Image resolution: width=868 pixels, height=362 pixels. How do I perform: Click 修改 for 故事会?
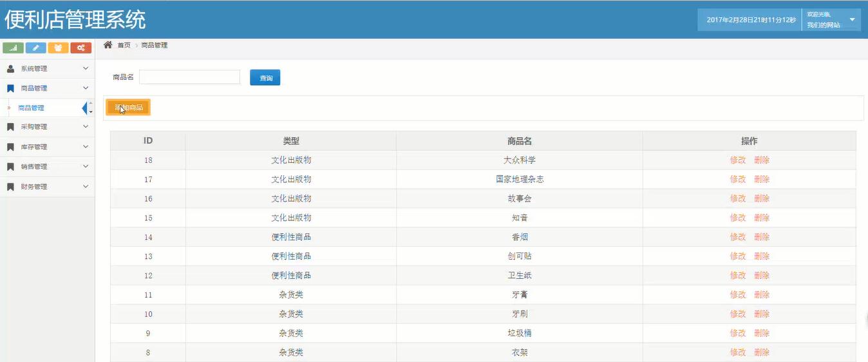tap(738, 198)
